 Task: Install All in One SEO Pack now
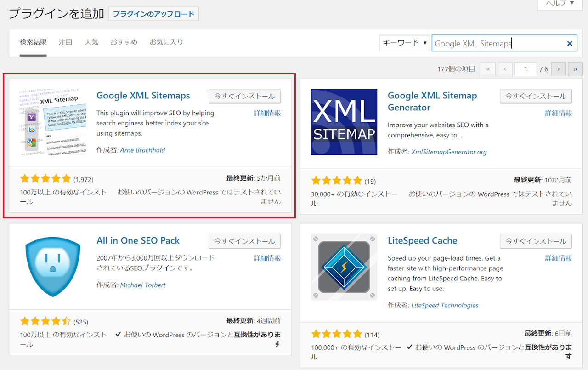click(244, 241)
